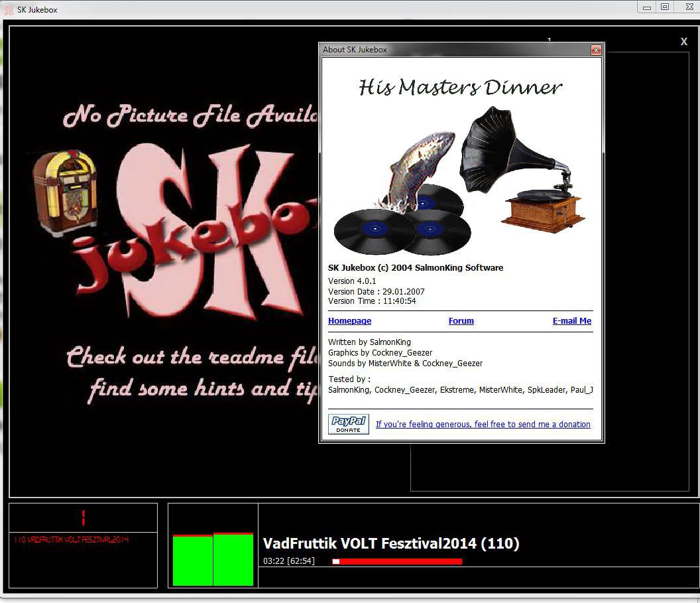Click the PayPal Donate button
700x603 pixels.
[349, 425]
